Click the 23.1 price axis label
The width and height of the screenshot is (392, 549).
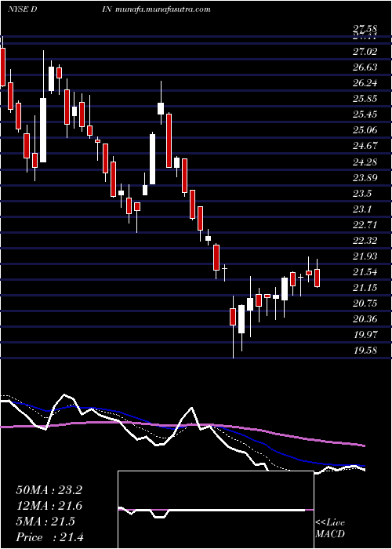[x=362, y=209]
